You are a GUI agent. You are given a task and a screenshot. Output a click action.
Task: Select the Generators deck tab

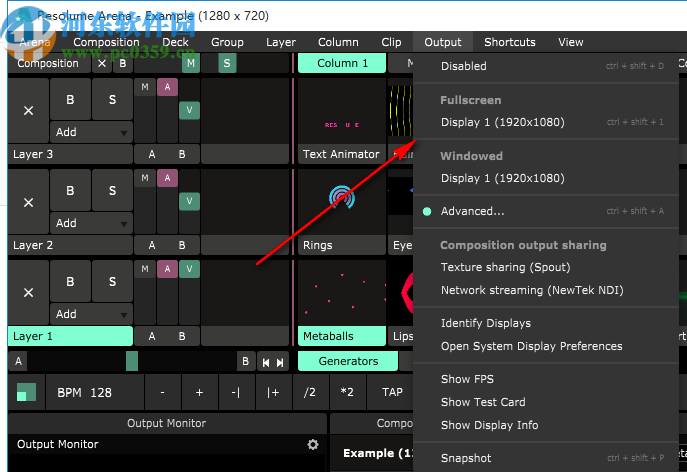pyautogui.click(x=348, y=361)
